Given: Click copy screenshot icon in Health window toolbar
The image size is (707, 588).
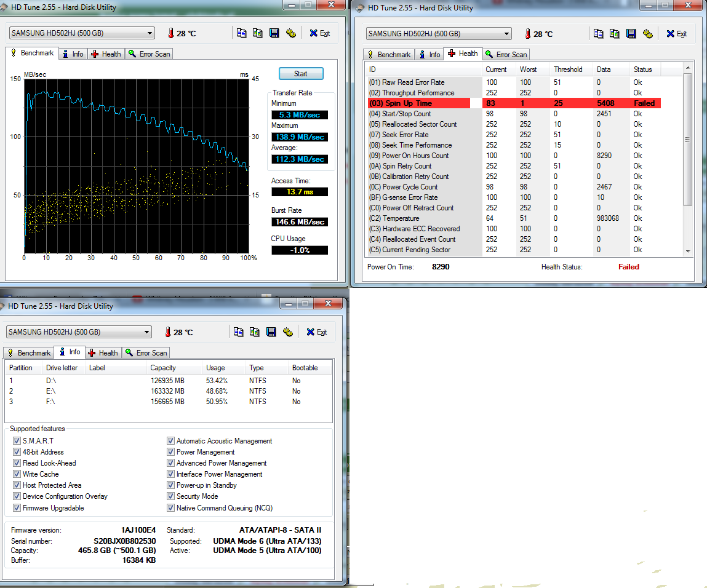Looking at the screenshot, I should (x=615, y=34).
